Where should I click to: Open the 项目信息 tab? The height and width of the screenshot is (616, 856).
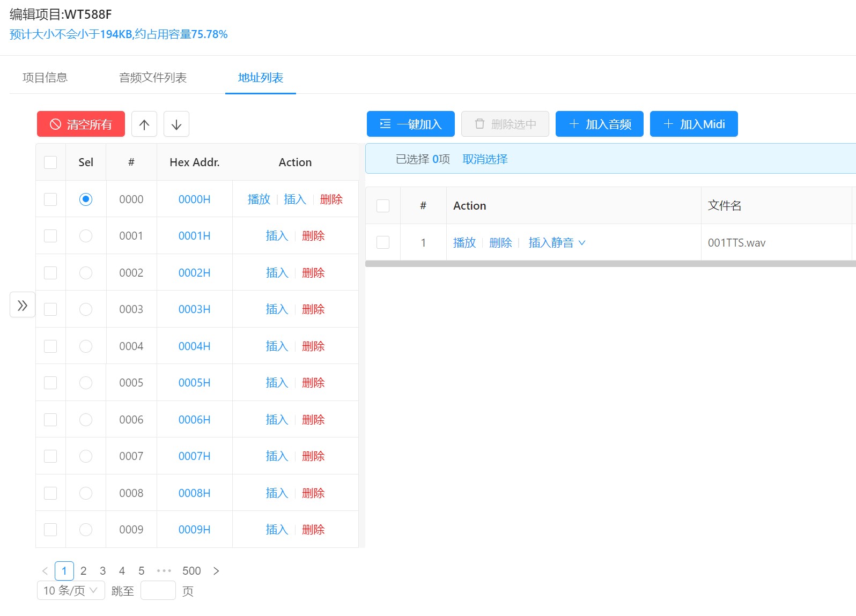click(45, 78)
